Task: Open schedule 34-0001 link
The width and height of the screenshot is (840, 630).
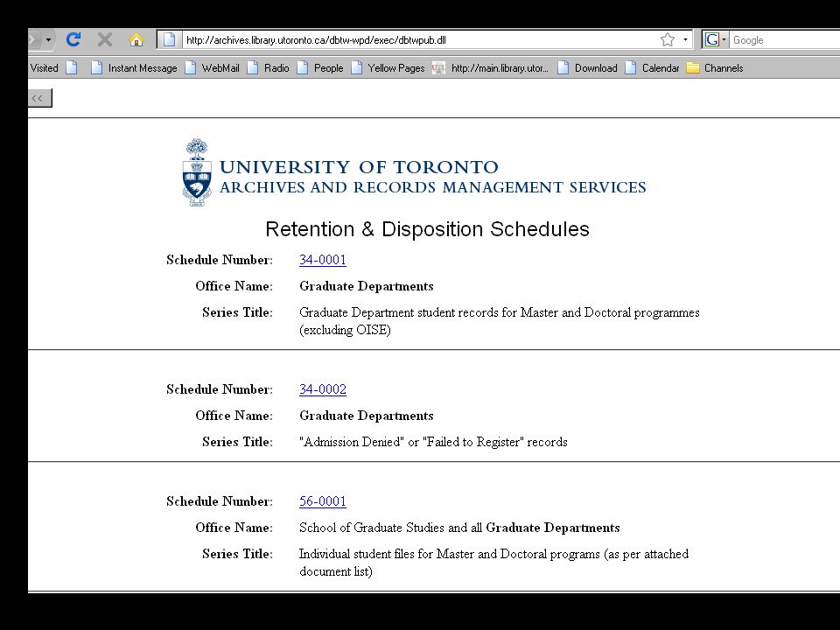Action: point(323,260)
